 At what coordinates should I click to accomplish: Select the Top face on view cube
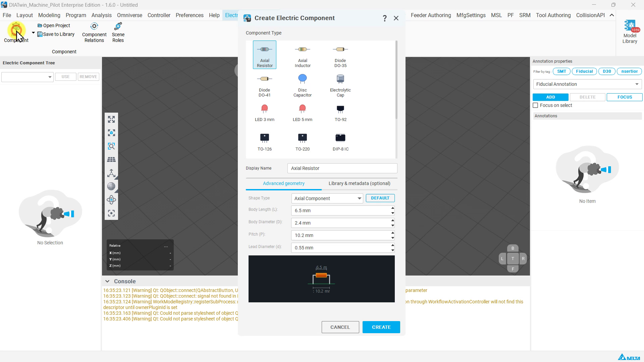coord(513,259)
